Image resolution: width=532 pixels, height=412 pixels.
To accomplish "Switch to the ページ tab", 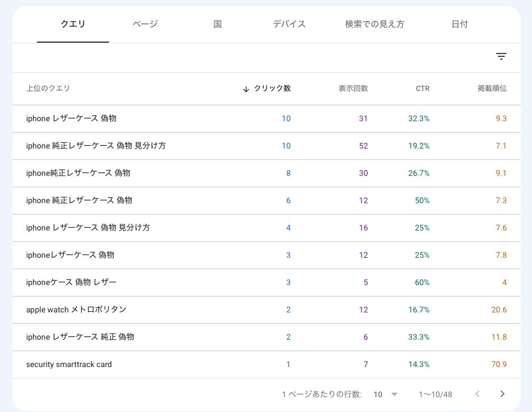I will coord(145,24).
